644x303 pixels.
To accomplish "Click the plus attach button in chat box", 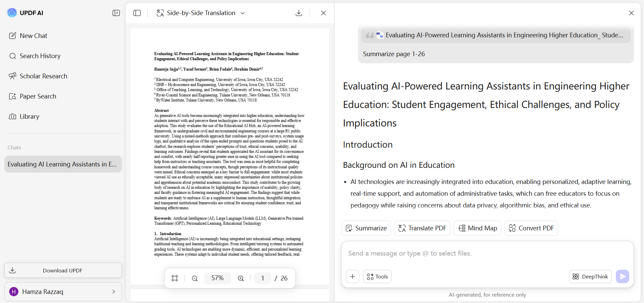I will [x=353, y=276].
